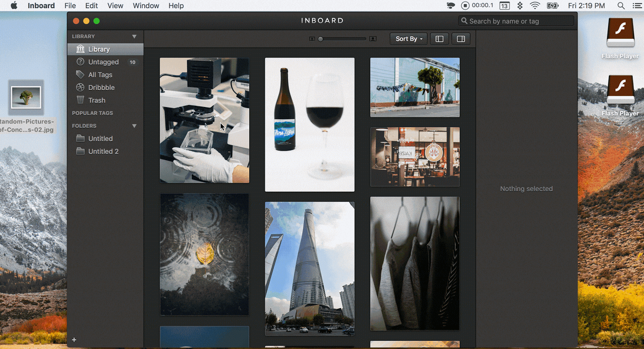This screenshot has width=644, height=349.
Task: Open the View menu
Action: [115, 6]
